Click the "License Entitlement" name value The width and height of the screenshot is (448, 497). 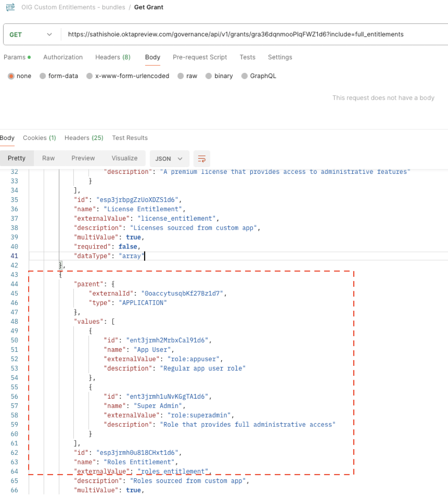143,209
